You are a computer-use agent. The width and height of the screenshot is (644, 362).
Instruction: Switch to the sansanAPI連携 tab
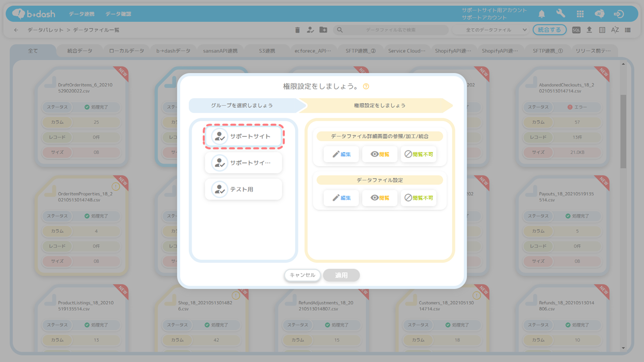tap(220, 51)
